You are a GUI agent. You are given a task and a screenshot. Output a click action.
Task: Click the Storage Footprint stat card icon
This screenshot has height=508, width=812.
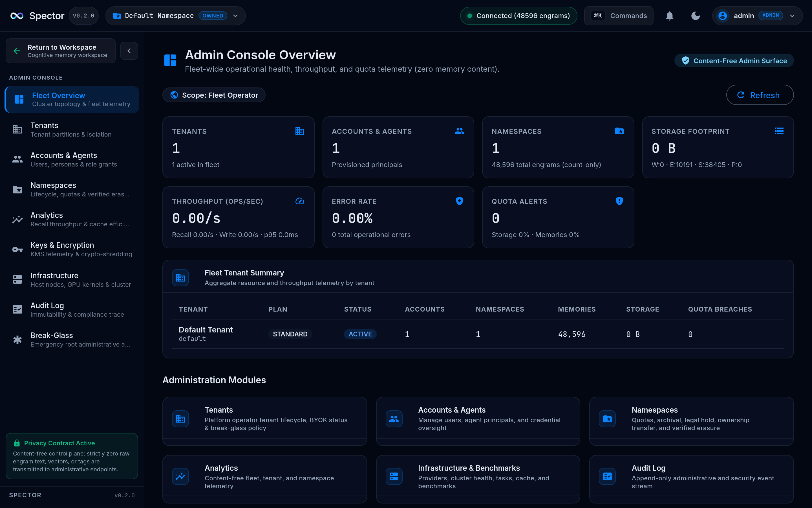click(x=779, y=131)
